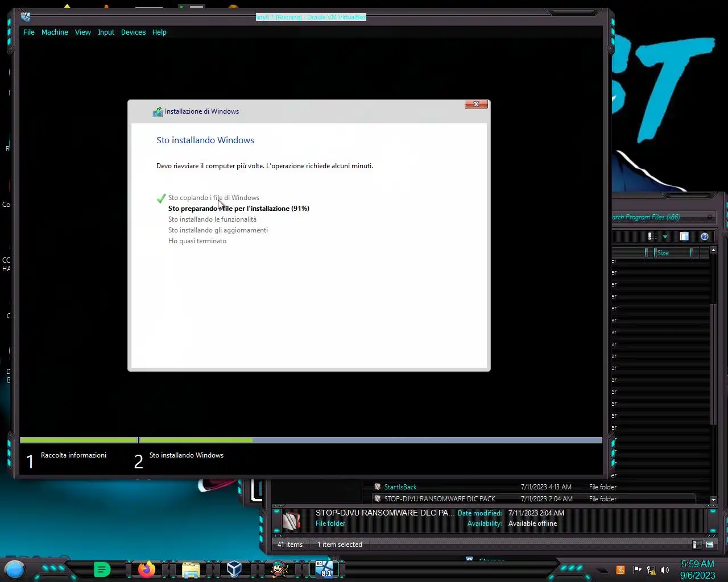Click 'Sto installando le funzionalità' step
The width and height of the screenshot is (728, 582).
(x=212, y=219)
